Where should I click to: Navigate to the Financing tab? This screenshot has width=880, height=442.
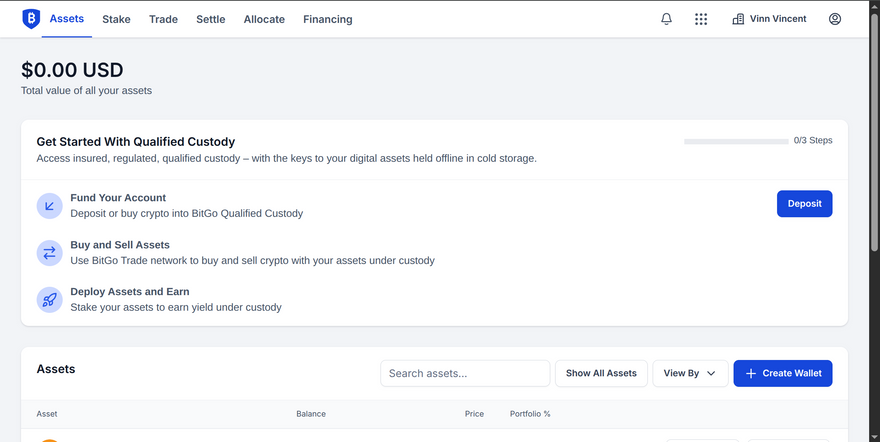point(327,19)
